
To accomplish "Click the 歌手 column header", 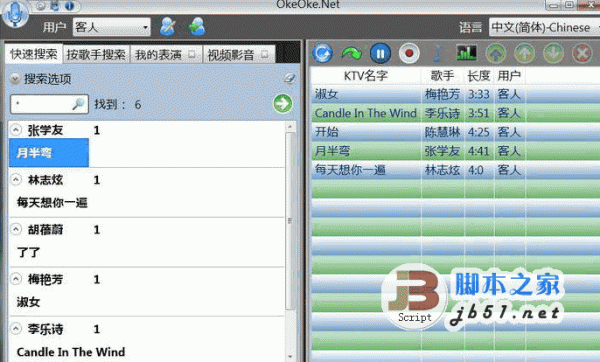I will pos(443,75).
